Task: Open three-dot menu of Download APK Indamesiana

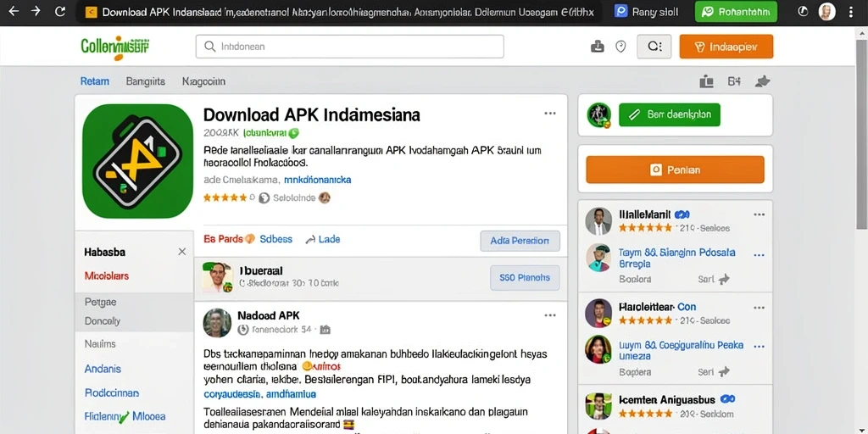Action: [549, 114]
